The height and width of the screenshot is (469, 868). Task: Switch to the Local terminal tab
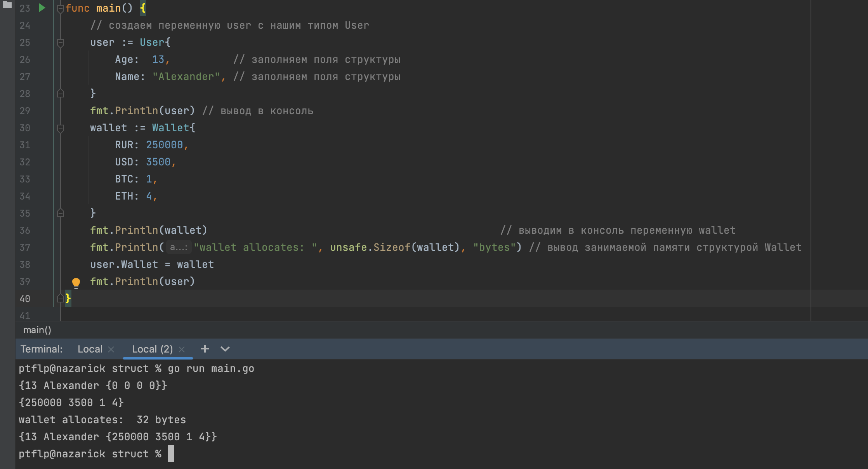pos(90,349)
